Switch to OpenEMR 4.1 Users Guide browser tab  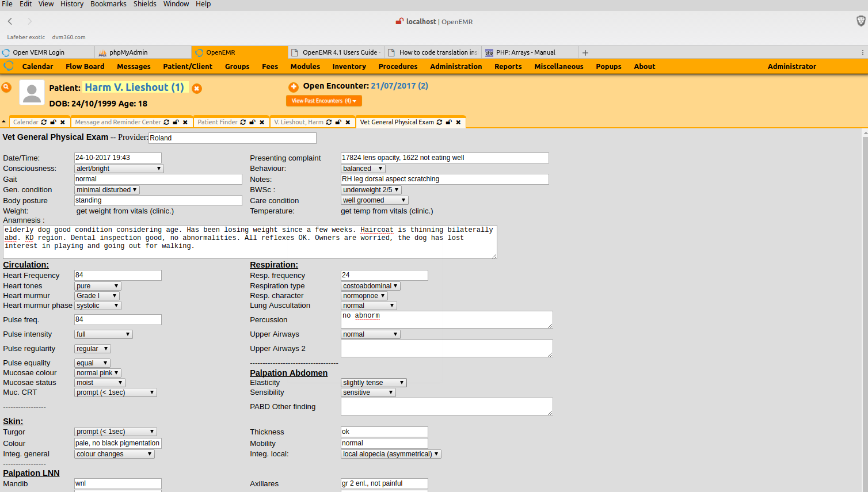335,52
